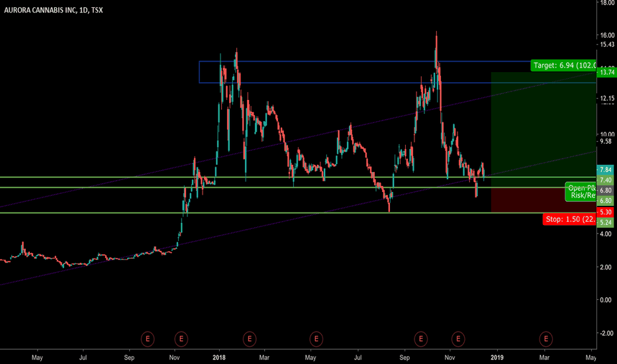Click the 9.58 price axis label
Viewport: 617px width, 364px height.
point(606,141)
